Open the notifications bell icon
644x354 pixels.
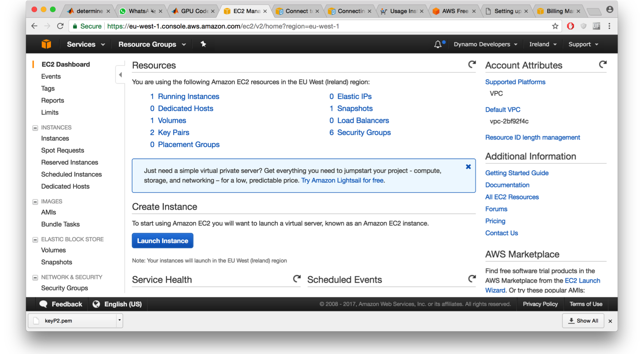click(438, 44)
